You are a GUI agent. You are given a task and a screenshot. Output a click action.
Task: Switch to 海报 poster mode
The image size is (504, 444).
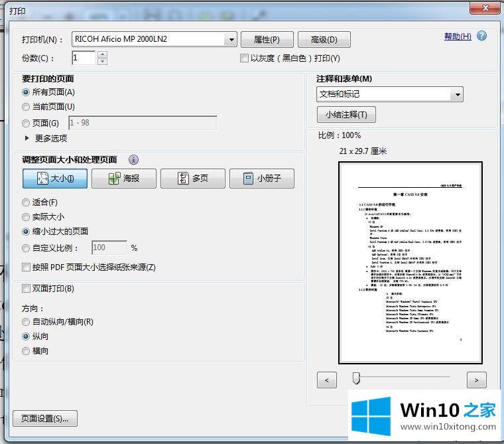(x=124, y=179)
